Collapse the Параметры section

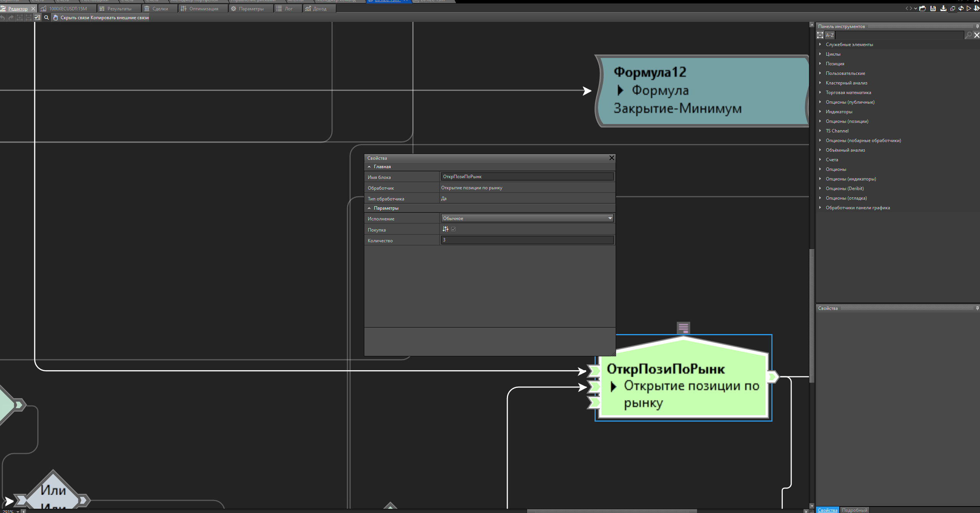(x=369, y=208)
